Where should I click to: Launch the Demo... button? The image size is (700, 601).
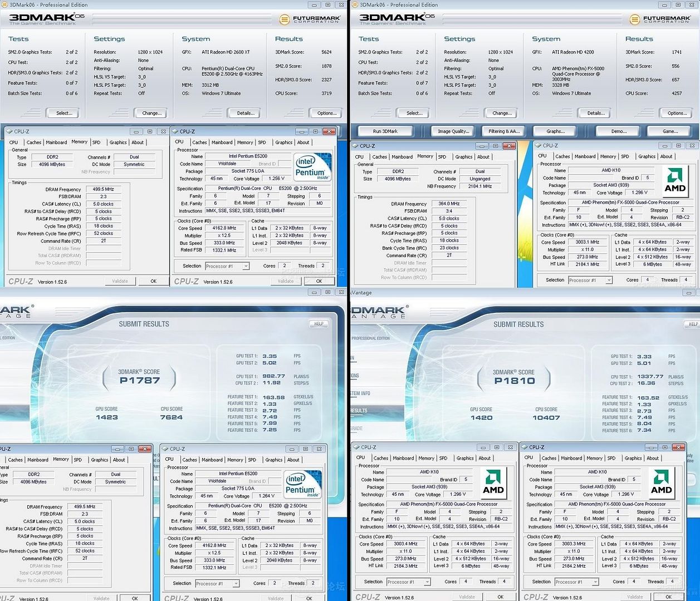pos(619,131)
